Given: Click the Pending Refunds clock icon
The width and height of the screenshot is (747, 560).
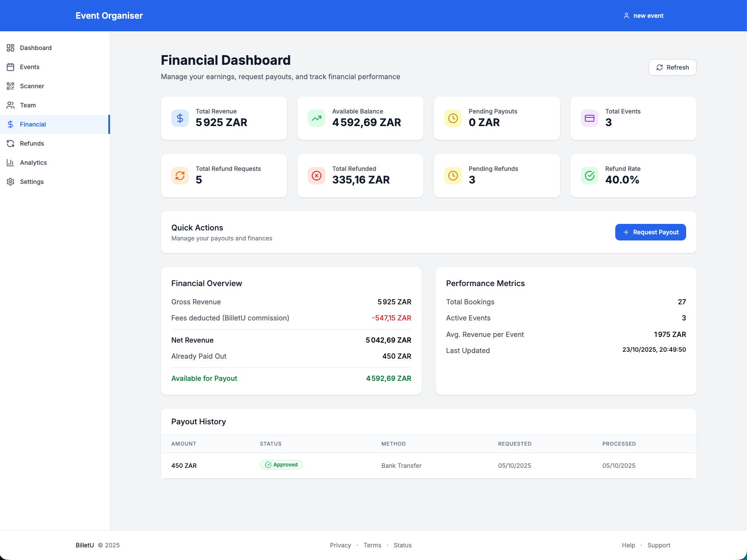Looking at the screenshot, I should coord(453,176).
